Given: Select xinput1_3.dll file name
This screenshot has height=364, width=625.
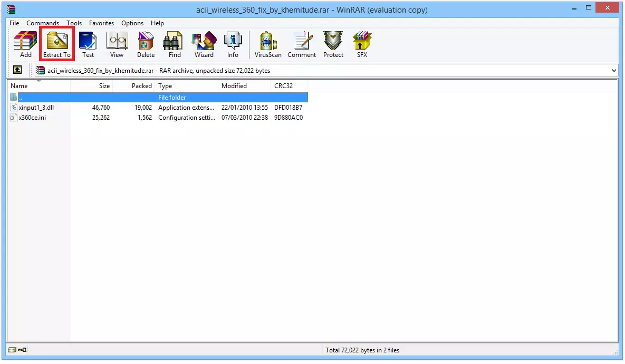Looking at the screenshot, I should 36,107.
